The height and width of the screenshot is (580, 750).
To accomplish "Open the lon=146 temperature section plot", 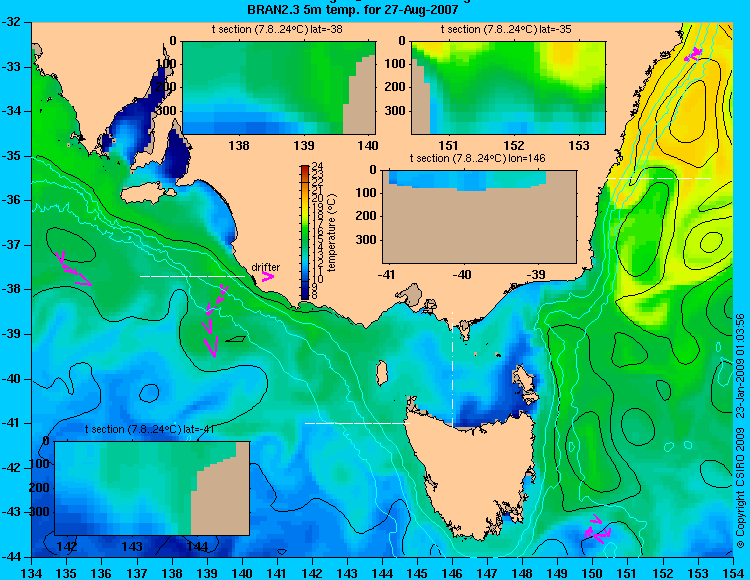I will (x=479, y=216).
